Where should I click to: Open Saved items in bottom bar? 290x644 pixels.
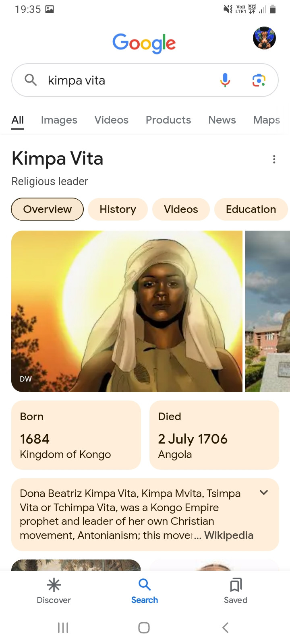tap(236, 591)
